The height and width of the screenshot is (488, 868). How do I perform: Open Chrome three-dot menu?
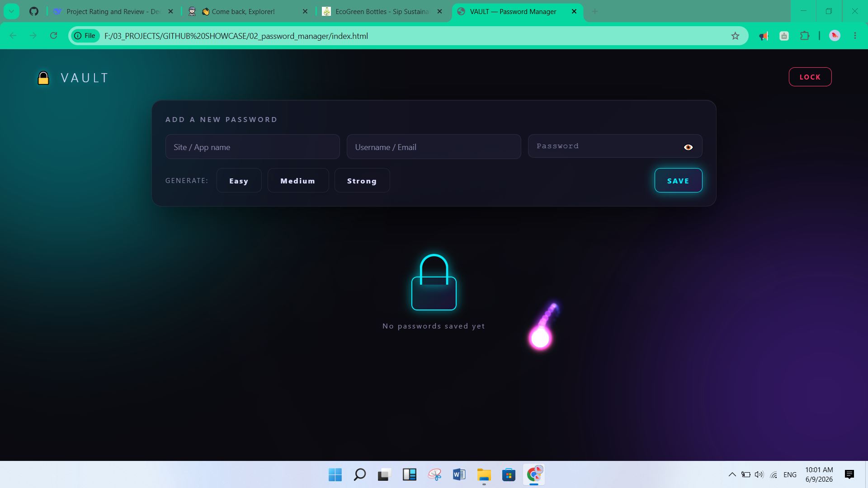(x=855, y=36)
